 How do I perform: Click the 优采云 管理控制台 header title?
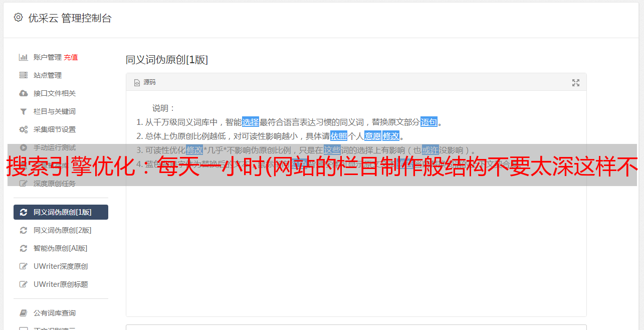70,18
